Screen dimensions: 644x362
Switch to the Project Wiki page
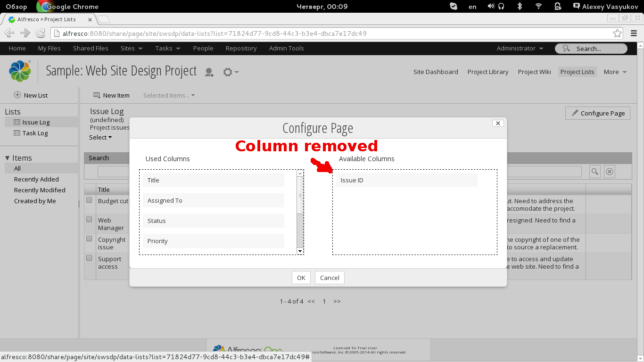click(534, 72)
